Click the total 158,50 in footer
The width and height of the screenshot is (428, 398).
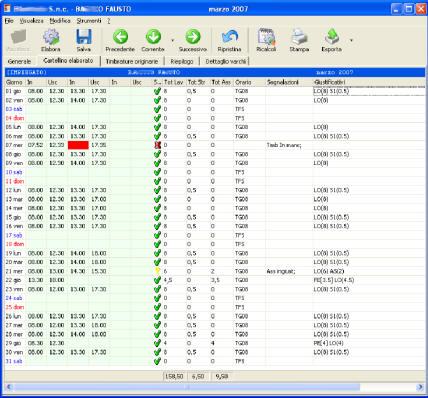(x=174, y=376)
